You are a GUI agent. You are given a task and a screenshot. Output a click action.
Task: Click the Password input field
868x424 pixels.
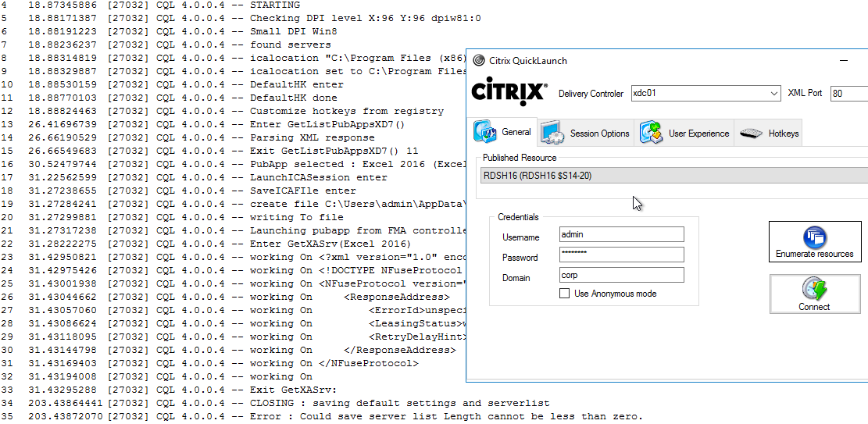(x=622, y=255)
